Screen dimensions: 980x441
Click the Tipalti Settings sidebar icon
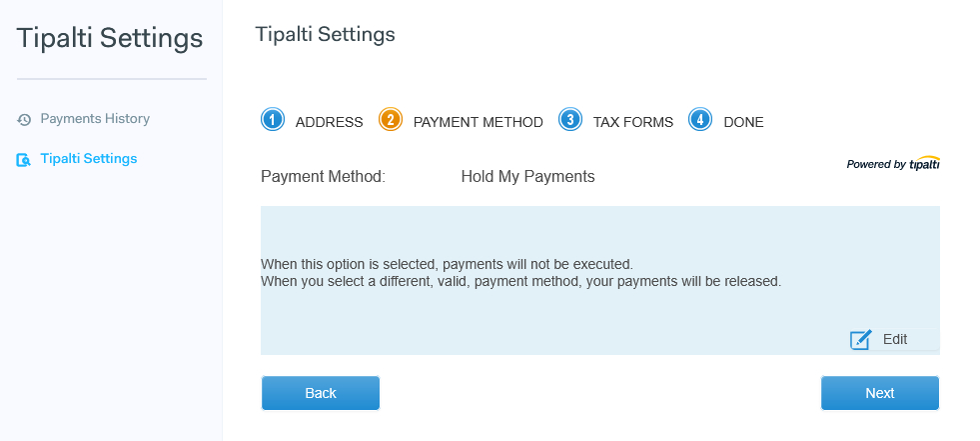(24, 160)
